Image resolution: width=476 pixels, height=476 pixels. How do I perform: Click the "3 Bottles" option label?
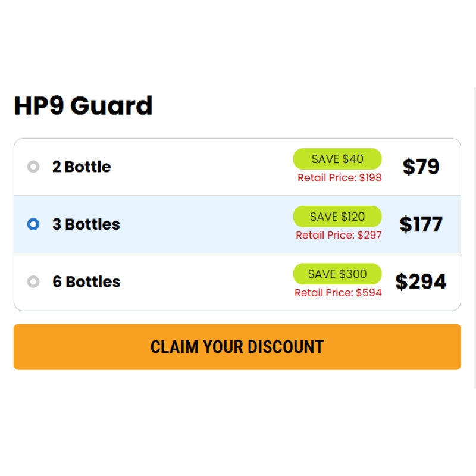coord(86,224)
